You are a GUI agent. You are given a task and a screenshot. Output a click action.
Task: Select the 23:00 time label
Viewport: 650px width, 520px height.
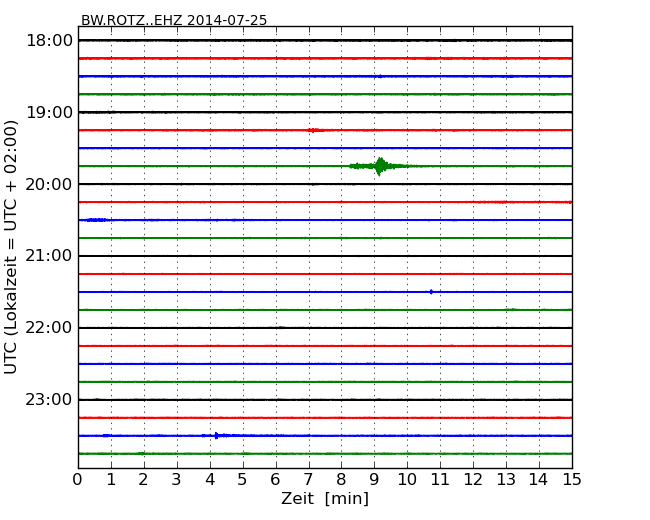click(x=49, y=399)
